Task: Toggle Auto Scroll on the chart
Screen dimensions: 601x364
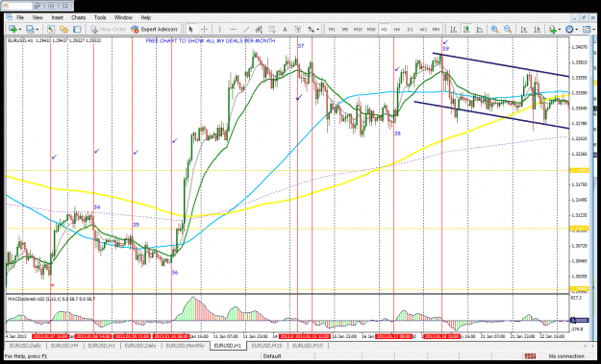Action: pyautogui.click(x=524, y=29)
